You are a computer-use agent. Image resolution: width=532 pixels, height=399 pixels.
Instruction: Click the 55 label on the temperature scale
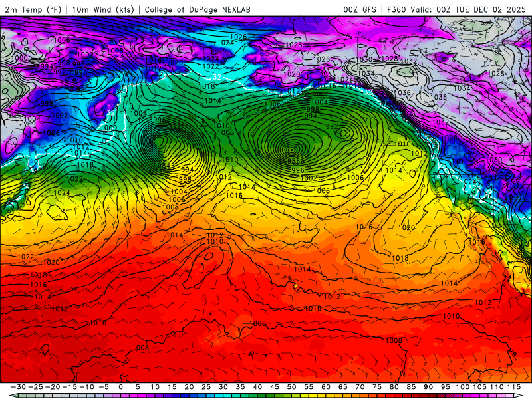point(309,387)
